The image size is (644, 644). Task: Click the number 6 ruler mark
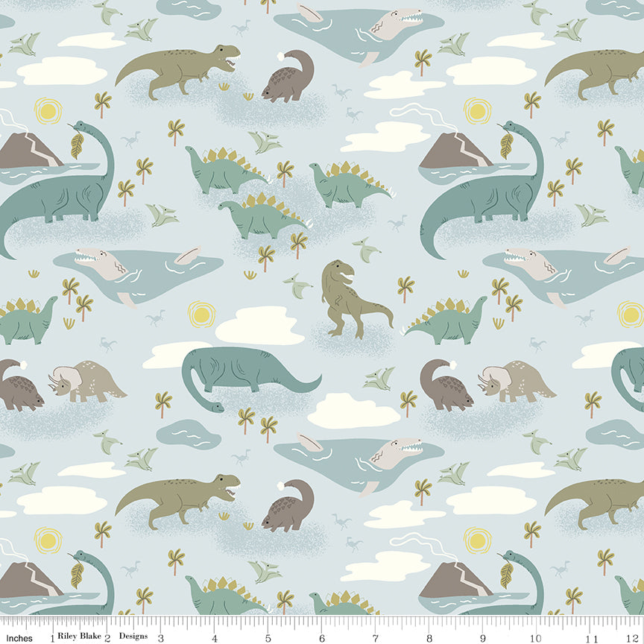(x=322, y=638)
